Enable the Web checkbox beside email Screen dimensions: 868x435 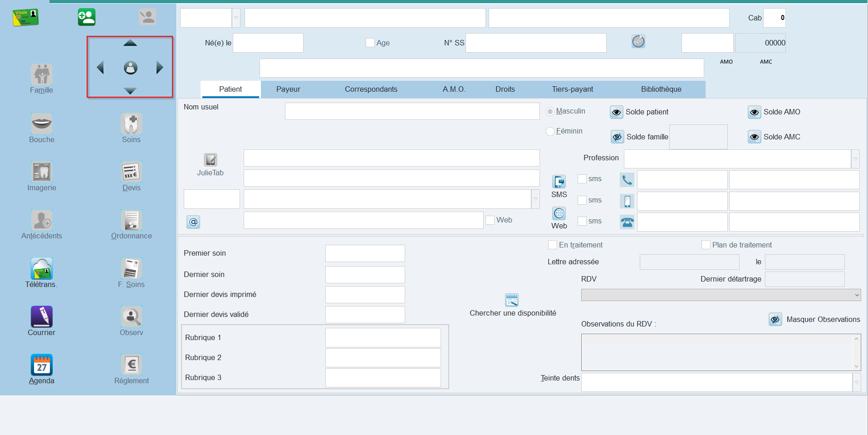coord(490,220)
